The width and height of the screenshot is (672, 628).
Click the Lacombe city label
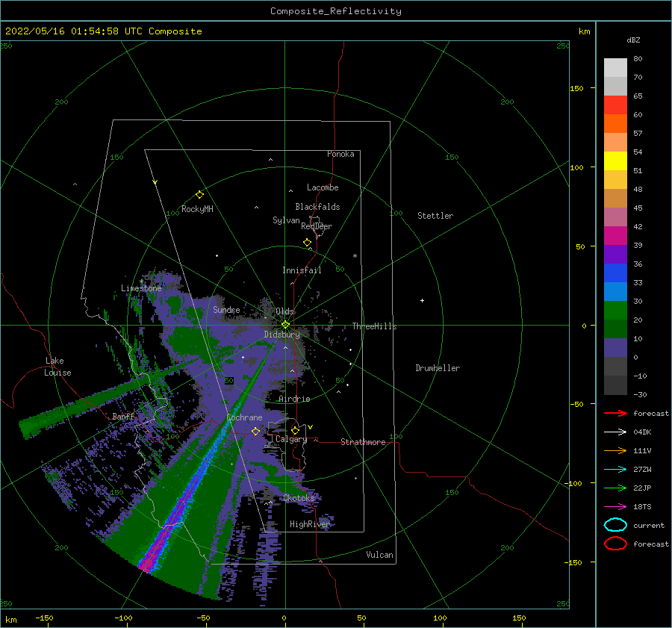click(323, 187)
